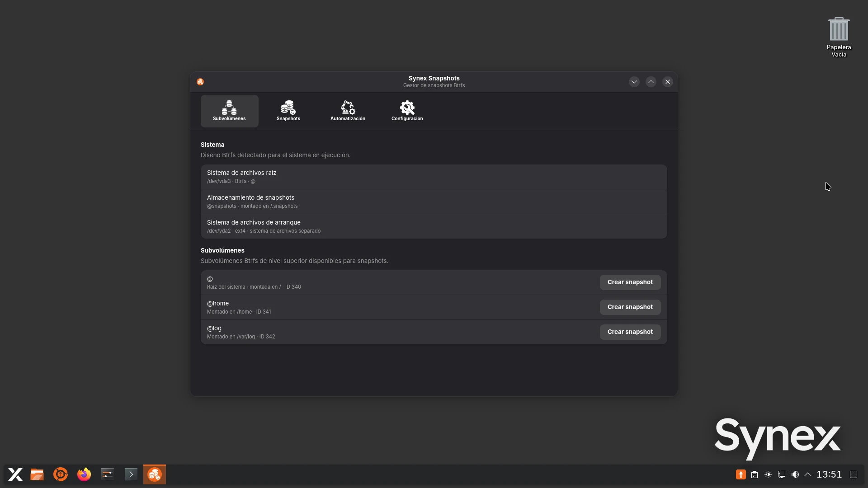Click the Synex Snapshots taskbar entry
Image resolution: width=868 pixels, height=488 pixels.
pyautogui.click(x=155, y=474)
